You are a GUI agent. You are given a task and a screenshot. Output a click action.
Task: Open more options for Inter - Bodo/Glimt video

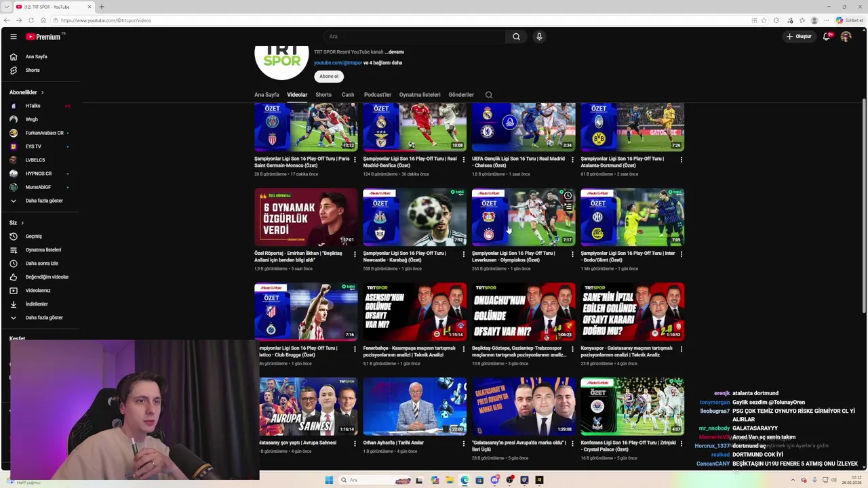click(681, 255)
